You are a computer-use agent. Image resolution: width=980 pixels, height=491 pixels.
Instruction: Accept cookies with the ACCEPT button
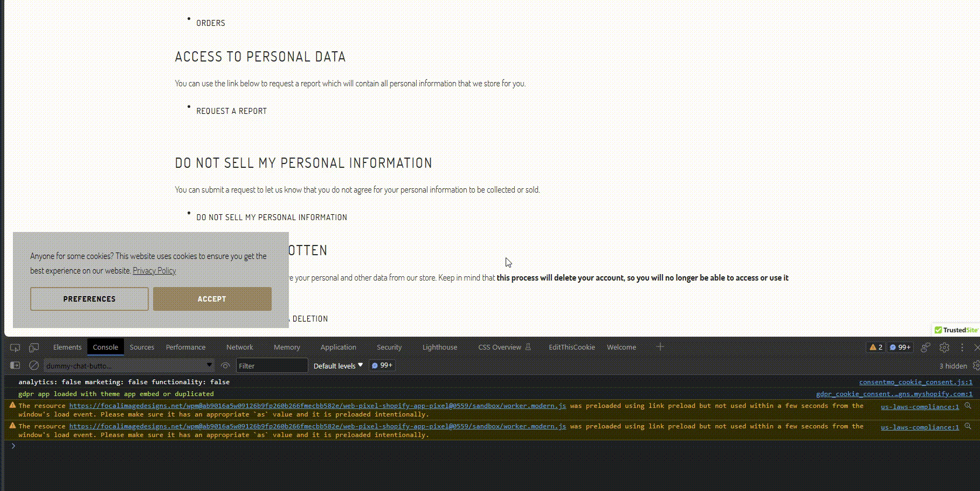click(x=212, y=299)
